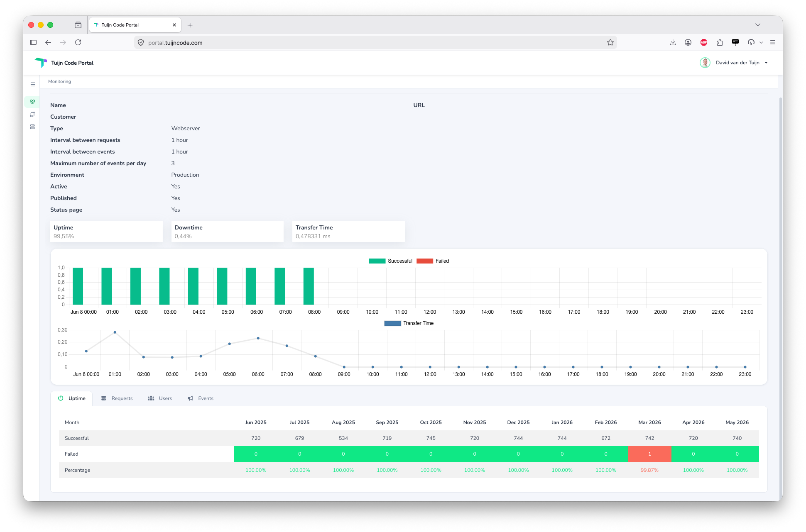Viewport: 806px width, 532px height.
Task: Switch to the Requests tab
Action: (117, 398)
